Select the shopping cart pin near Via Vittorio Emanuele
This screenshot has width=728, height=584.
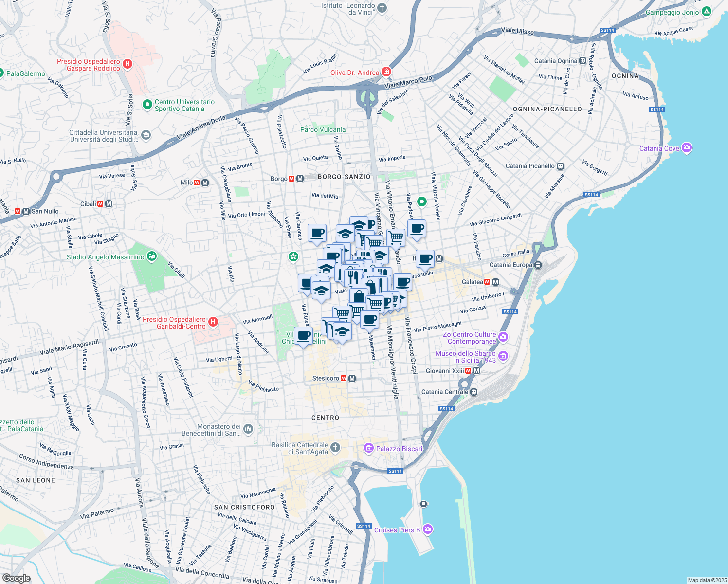click(x=396, y=238)
